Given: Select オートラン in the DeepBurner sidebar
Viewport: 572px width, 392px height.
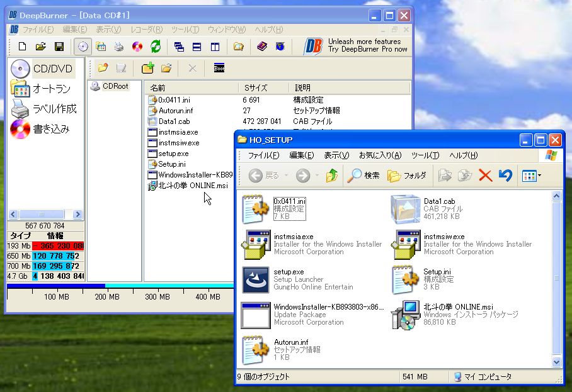Looking at the screenshot, I should coord(41,89).
